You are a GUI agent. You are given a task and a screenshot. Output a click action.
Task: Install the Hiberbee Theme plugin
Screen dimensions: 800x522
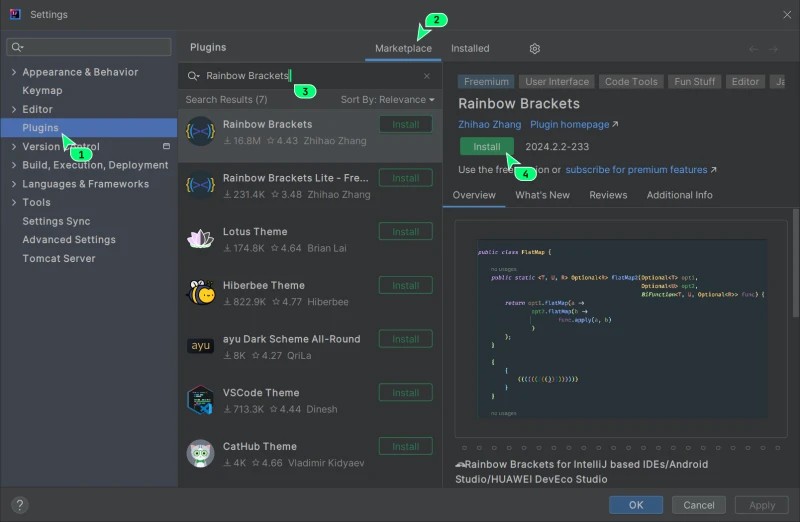coord(406,285)
